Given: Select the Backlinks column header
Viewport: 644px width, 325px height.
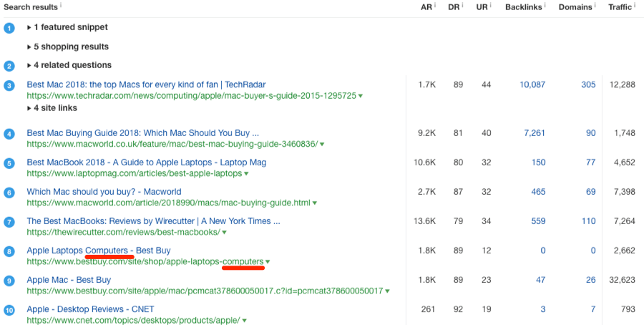Looking at the screenshot, I should [524, 7].
